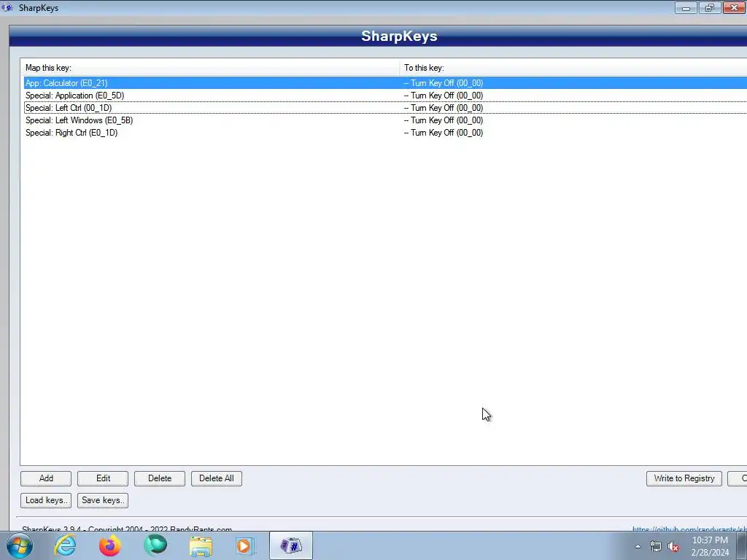Viewport: 747px width, 560px height.
Task: Click Turn Key Off in Application row
Action: (x=444, y=96)
